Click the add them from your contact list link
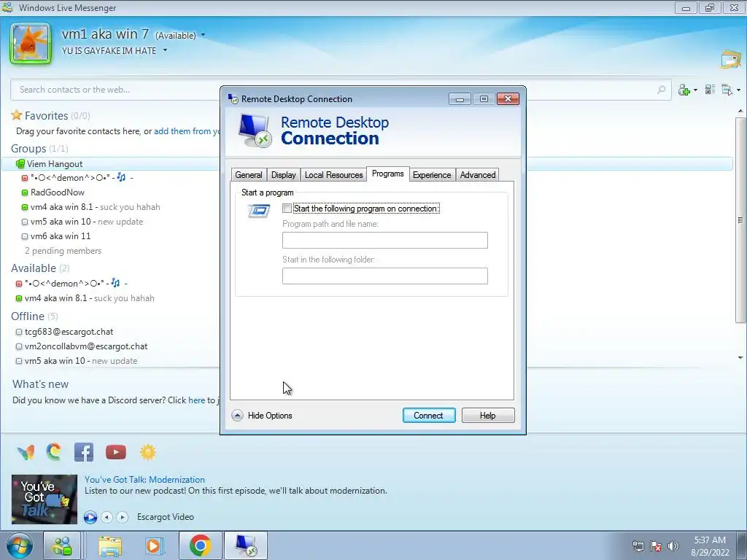This screenshot has width=747, height=560. click(x=187, y=131)
